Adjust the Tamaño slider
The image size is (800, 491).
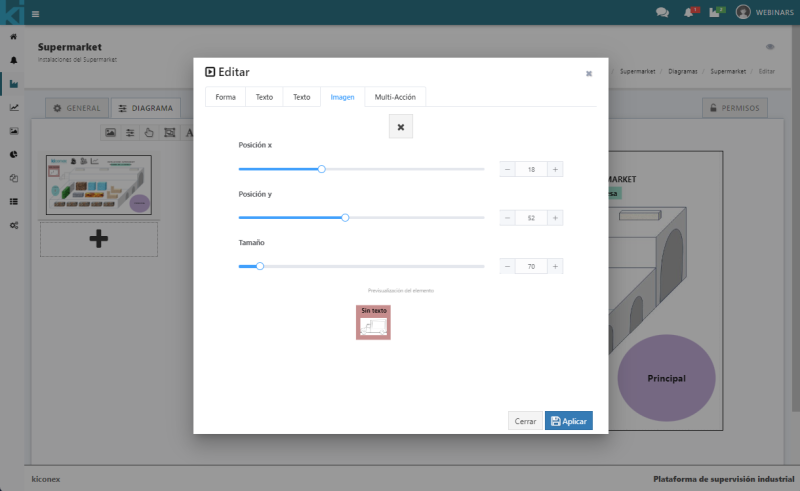point(260,266)
